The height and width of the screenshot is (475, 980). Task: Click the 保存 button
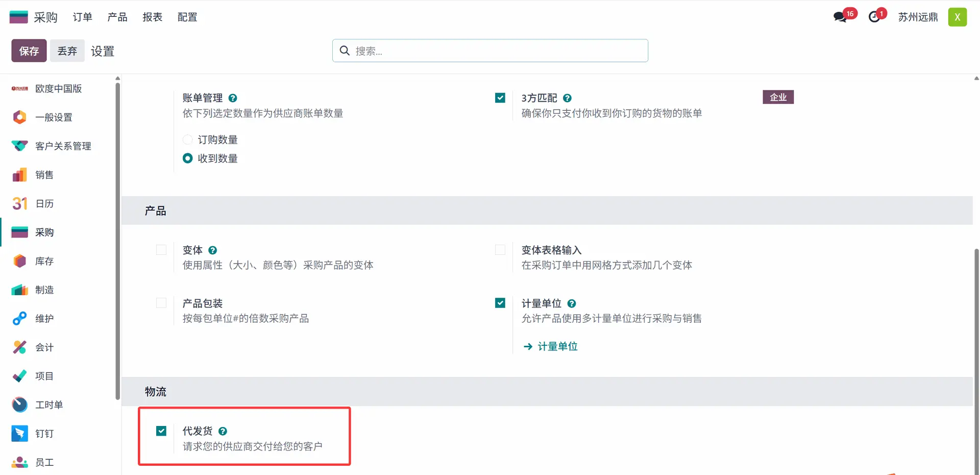click(x=29, y=51)
